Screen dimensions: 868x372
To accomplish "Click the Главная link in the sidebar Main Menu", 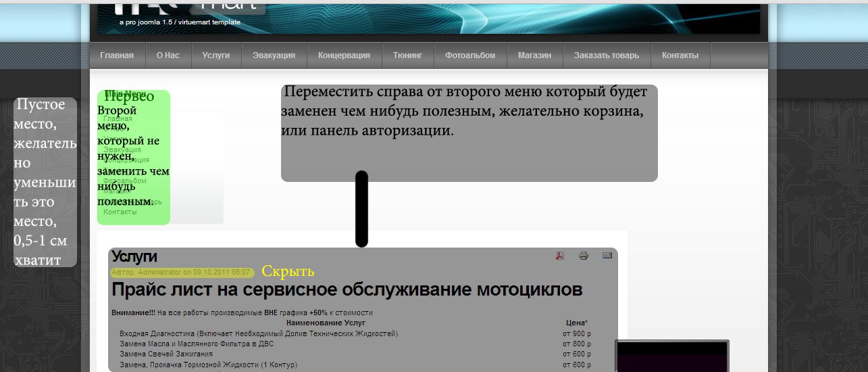I will (x=118, y=118).
